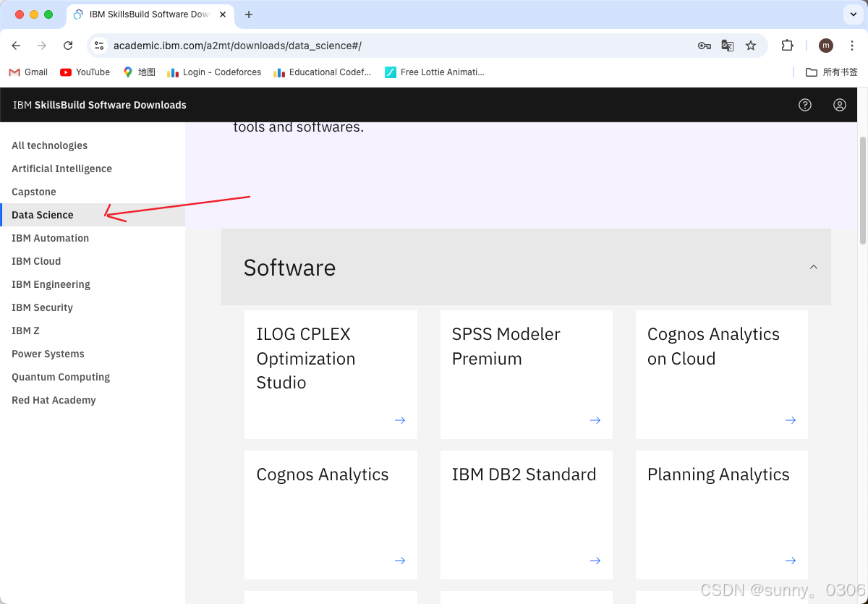Screen dimensions: 868x604
Task: Open IBM DB2 Standard card title
Action: (524, 475)
